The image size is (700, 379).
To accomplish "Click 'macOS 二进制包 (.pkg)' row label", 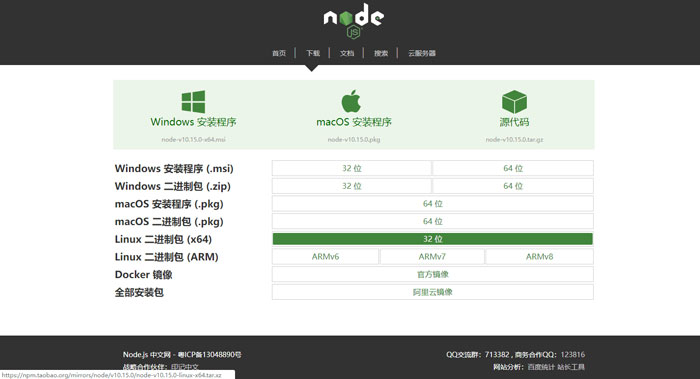I will coord(169,222).
